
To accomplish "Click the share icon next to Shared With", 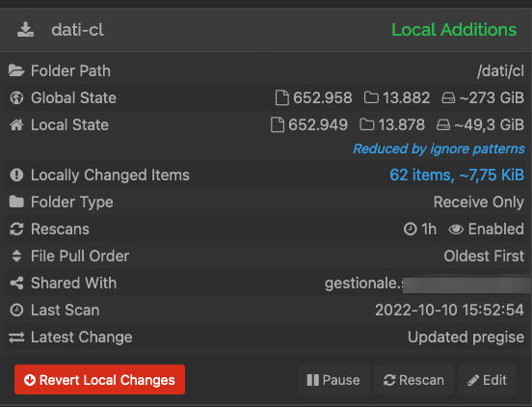I will click(x=16, y=283).
